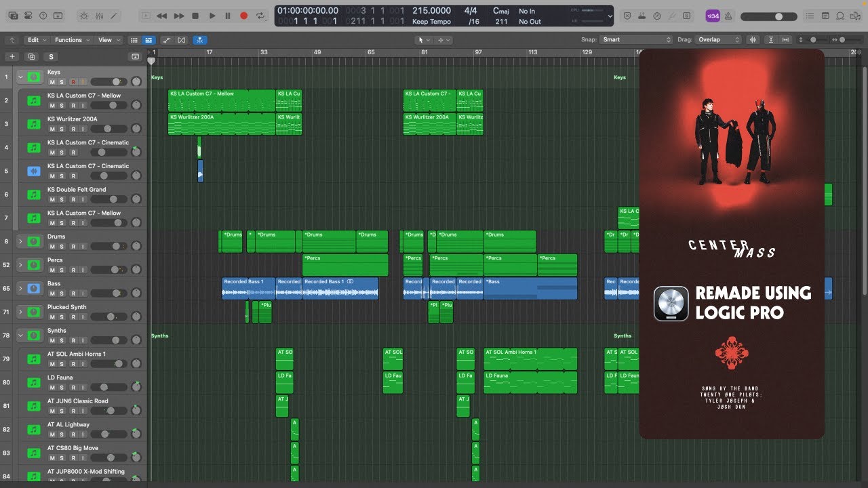This screenshot has width=868, height=488.
Task: Click the LD Fauna instrument track icon
Action: [x=33, y=382]
